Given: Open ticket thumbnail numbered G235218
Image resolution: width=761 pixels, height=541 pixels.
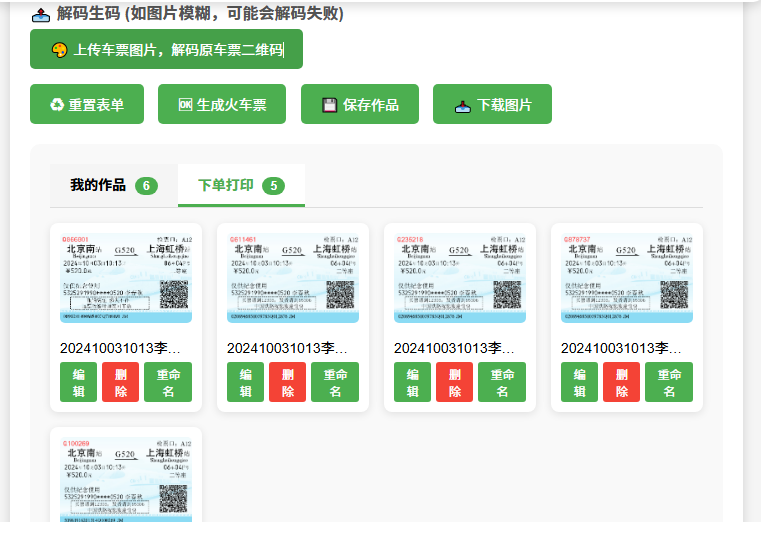Looking at the screenshot, I should (x=460, y=279).
